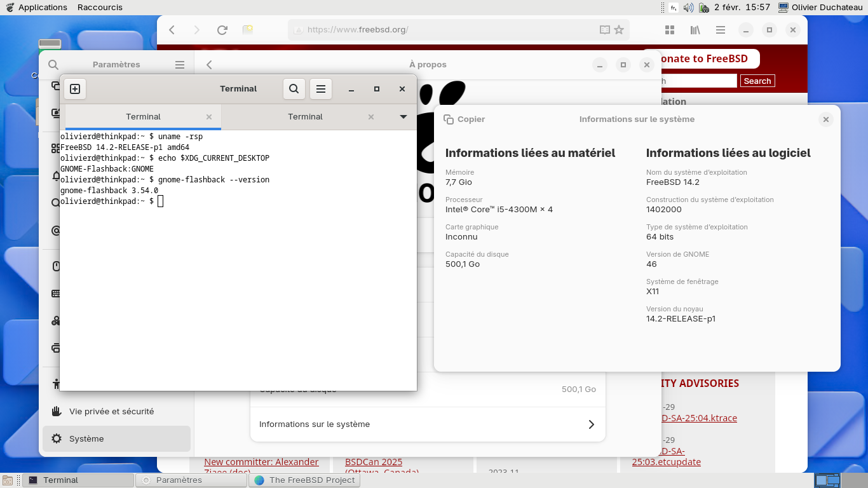Select the 7,7 Gio memory value
Image resolution: width=868 pixels, height=488 pixels.
459,182
